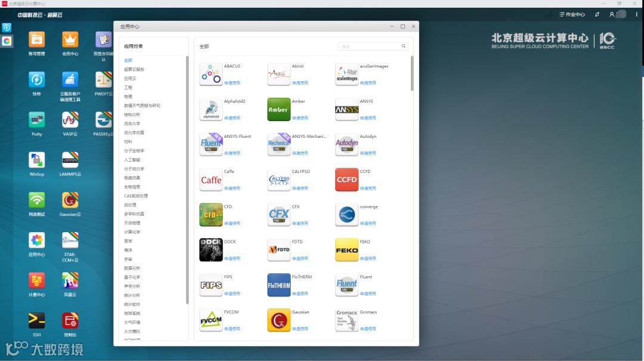
Task: Open the FVCOM app icon
Action: click(x=210, y=320)
